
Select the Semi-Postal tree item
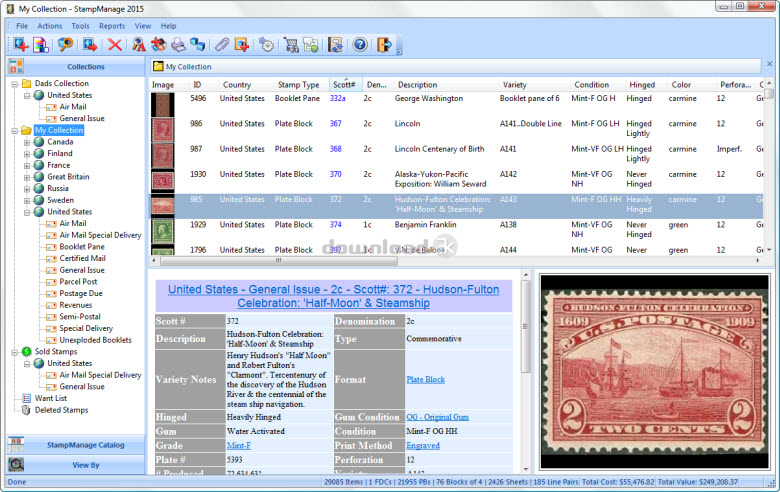[x=80, y=317]
